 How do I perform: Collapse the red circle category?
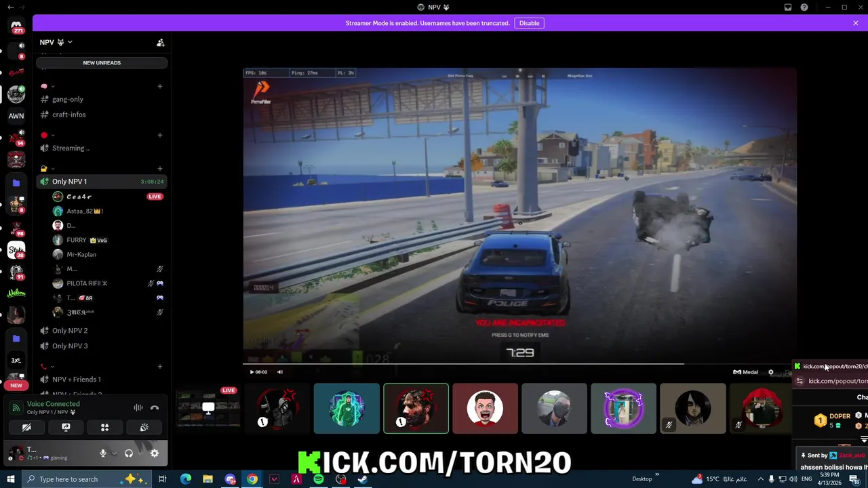coord(47,135)
